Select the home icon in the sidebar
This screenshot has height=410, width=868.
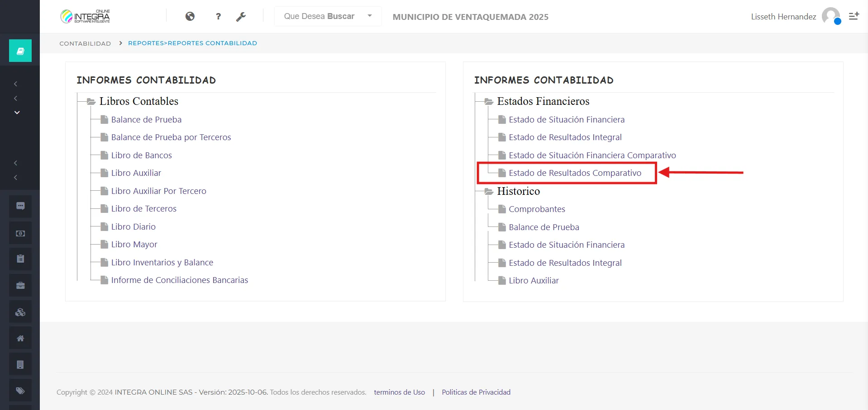pyautogui.click(x=20, y=338)
